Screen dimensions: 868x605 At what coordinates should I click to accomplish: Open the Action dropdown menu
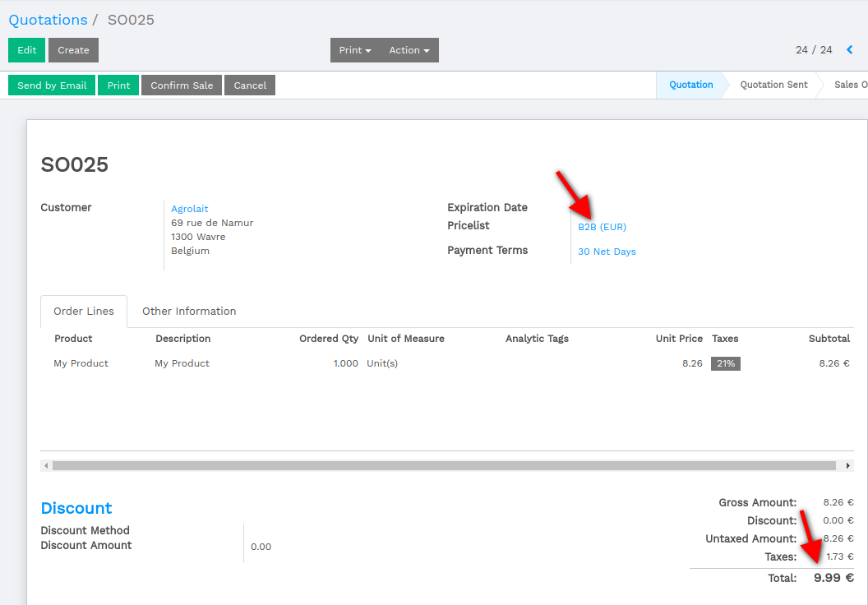point(409,50)
